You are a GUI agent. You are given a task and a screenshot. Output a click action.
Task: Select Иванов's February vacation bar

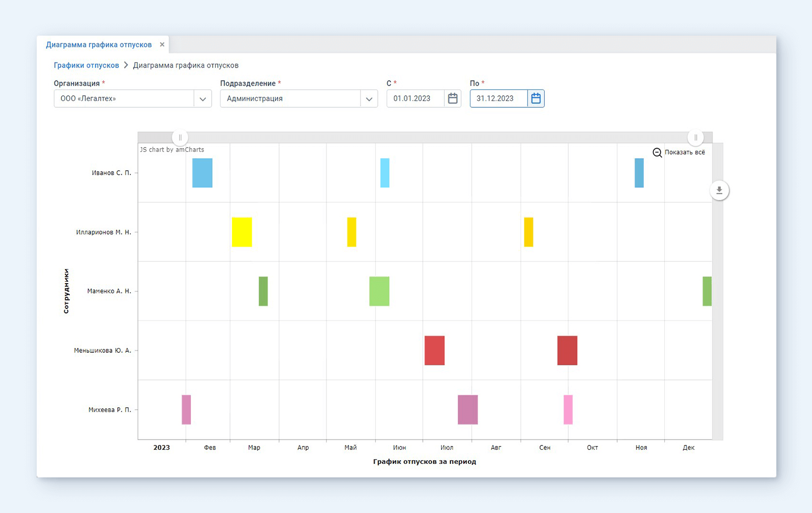(202, 173)
